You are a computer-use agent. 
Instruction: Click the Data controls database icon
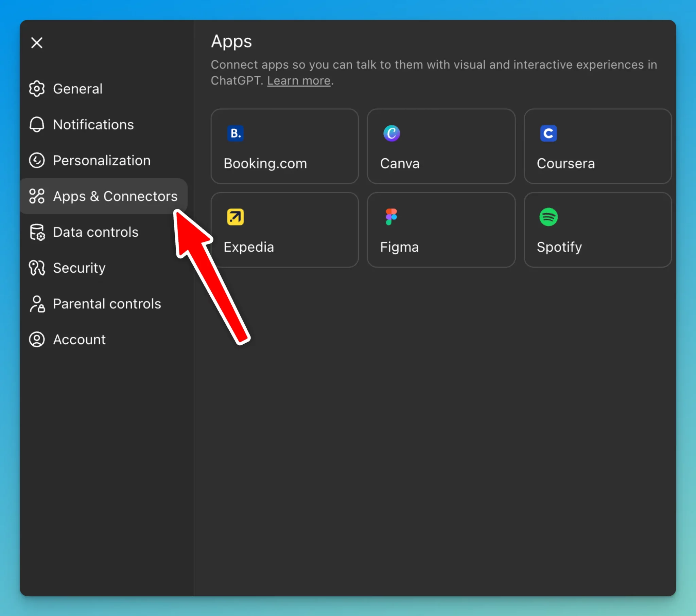pyautogui.click(x=37, y=232)
